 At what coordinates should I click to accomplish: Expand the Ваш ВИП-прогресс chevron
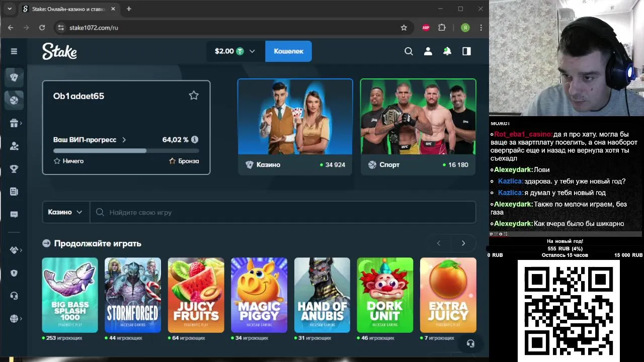click(x=124, y=140)
